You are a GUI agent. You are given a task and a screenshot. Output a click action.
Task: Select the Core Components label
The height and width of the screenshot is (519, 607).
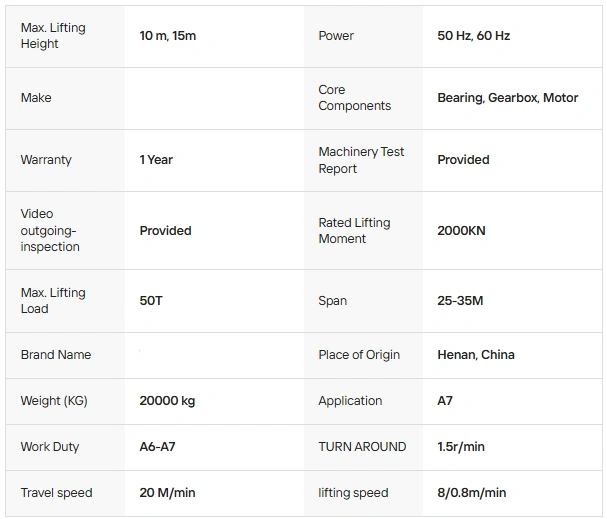[354, 98]
